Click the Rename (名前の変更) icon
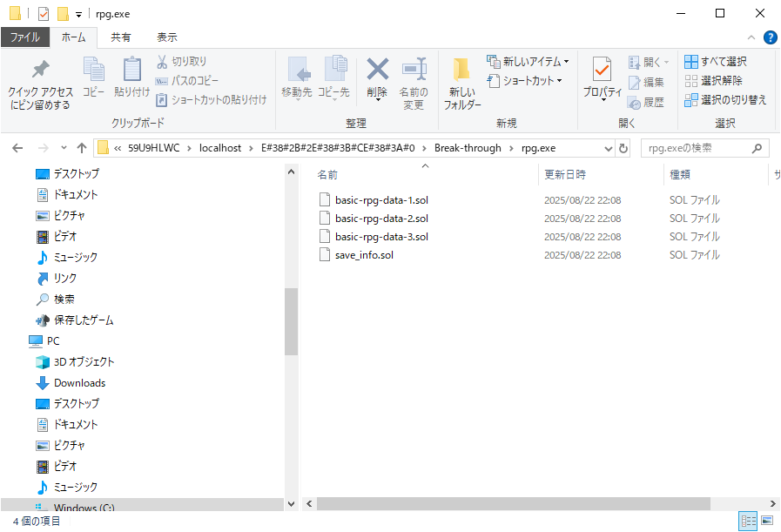The height and width of the screenshot is (532, 781). [x=414, y=71]
